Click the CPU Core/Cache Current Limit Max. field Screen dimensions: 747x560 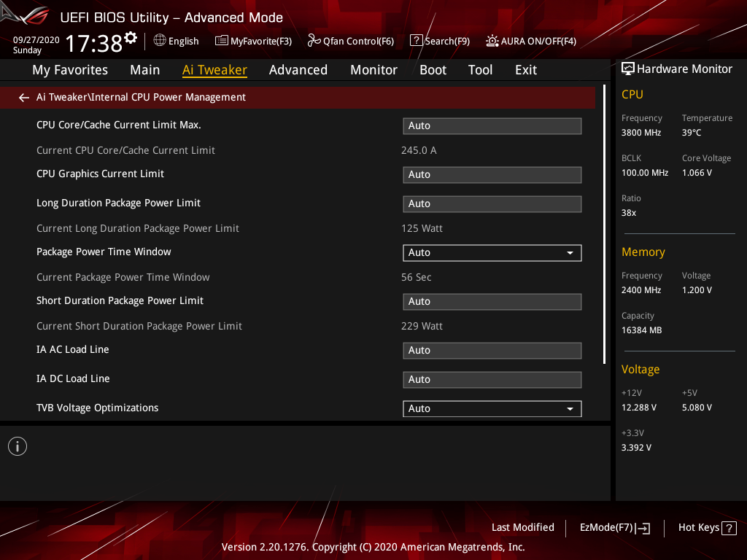(x=492, y=125)
